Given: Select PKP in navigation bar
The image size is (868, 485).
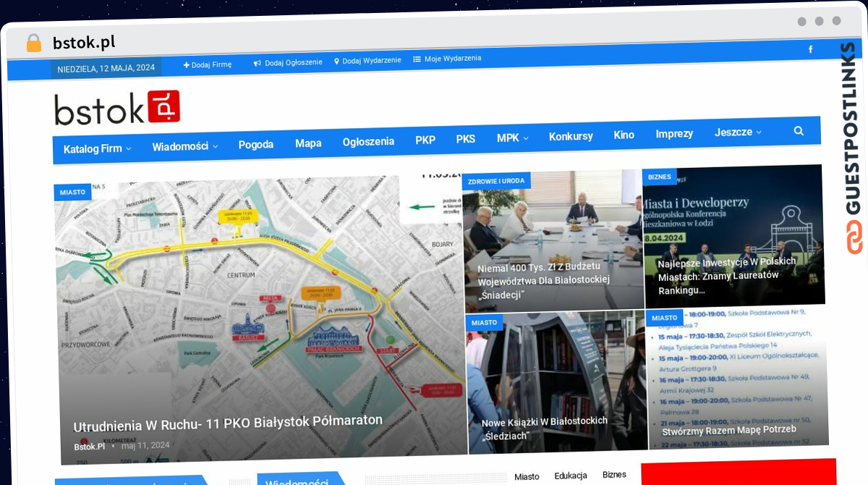Looking at the screenshot, I should click(x=425, y=140).
